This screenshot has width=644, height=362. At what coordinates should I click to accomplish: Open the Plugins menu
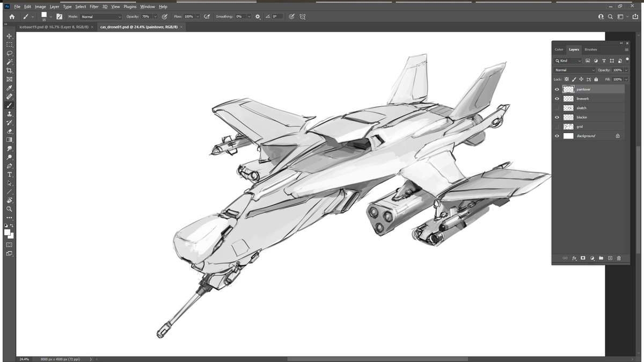(x=130, y=6)
